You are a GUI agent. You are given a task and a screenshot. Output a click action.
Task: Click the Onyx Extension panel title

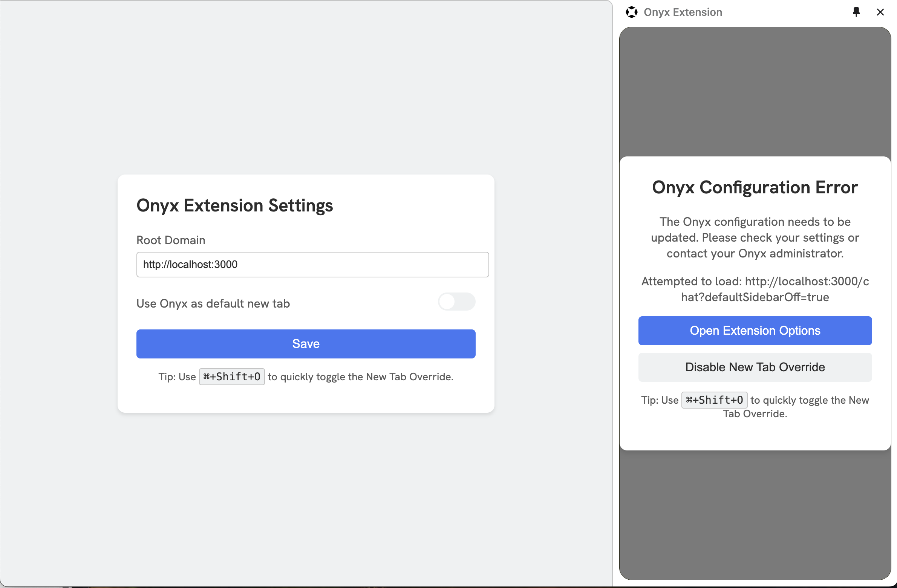click(683, 12)
